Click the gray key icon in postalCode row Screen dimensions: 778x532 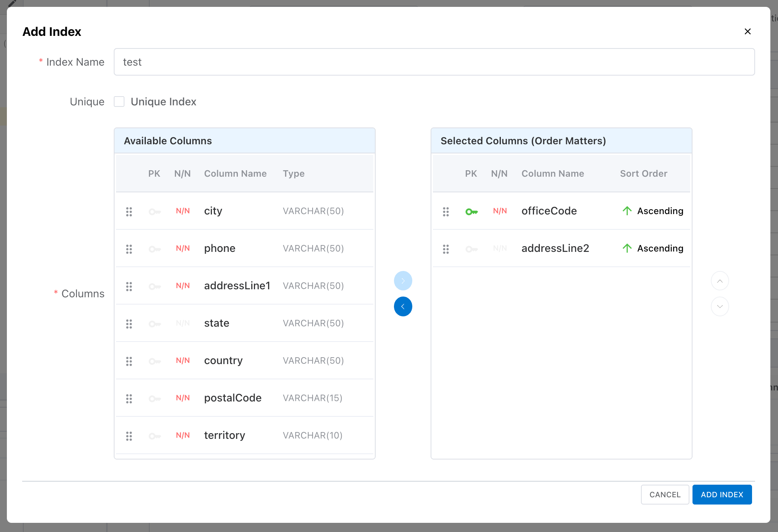155,398
